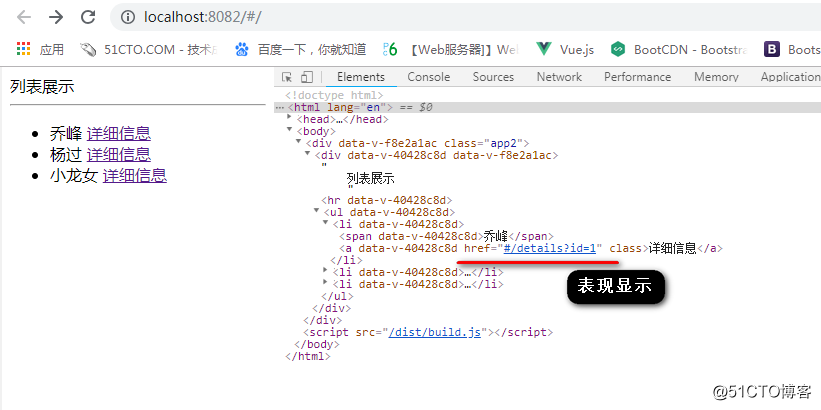The height and width of the screenshot is (410, 821).
Task: Click the 乔峰 list item text
Action: click(x=66, y=134)
